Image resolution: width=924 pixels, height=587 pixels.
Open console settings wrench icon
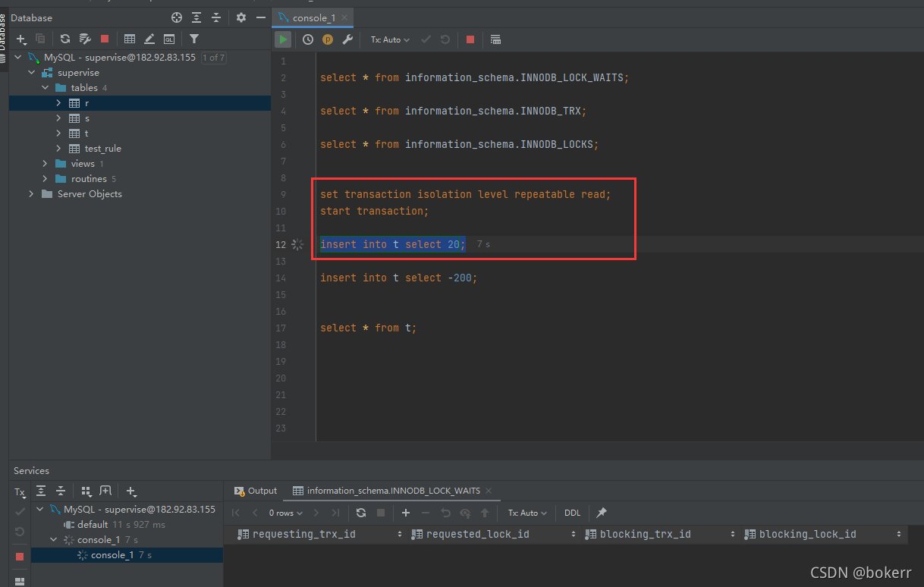tap(347, 39)
